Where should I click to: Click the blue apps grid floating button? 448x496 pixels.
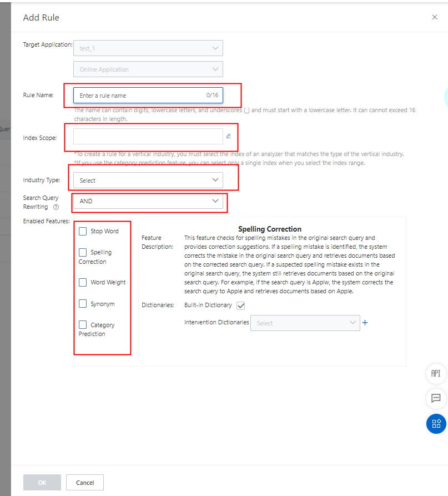pos(436,424)
